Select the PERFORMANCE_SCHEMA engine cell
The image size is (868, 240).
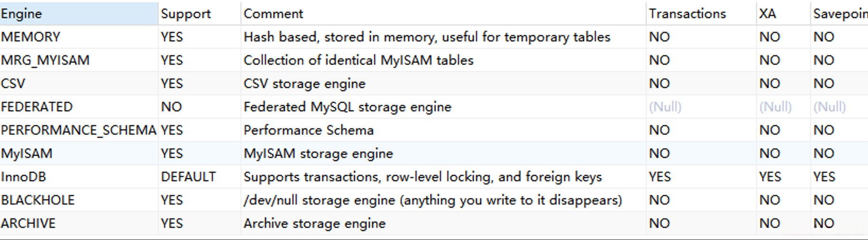pos(78,130)
